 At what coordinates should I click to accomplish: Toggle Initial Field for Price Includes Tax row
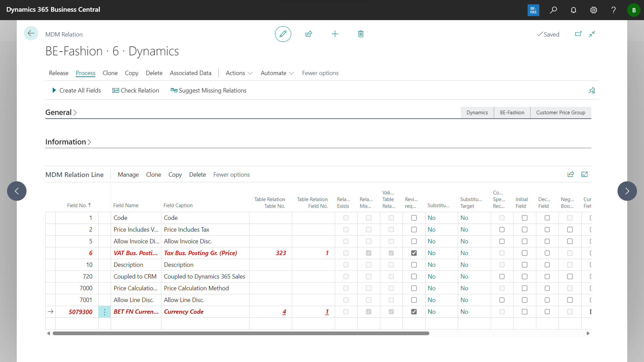point(525,230)
